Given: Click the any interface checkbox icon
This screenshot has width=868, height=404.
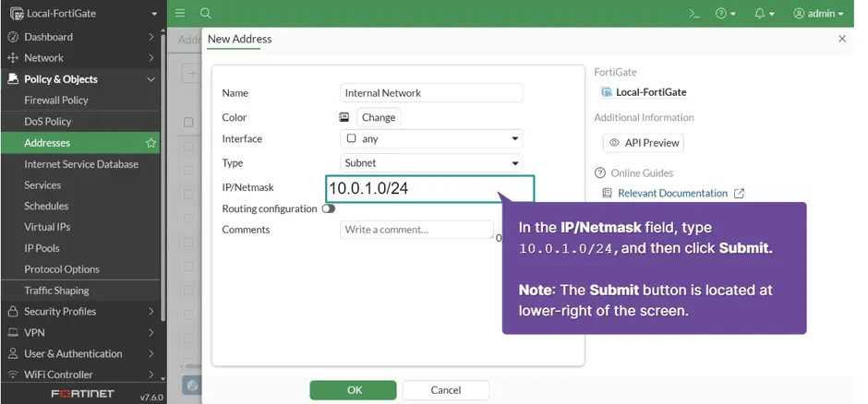Looking at the screenshot, I should tap(351, 138).
